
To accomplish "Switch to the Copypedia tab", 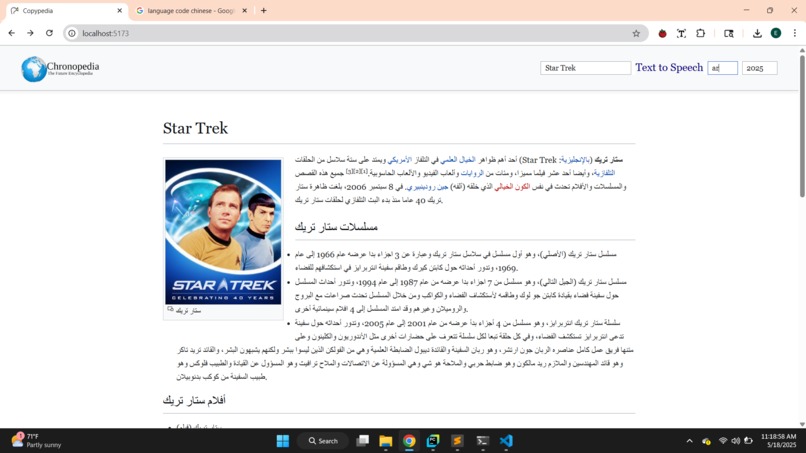I will click(66, 11).
